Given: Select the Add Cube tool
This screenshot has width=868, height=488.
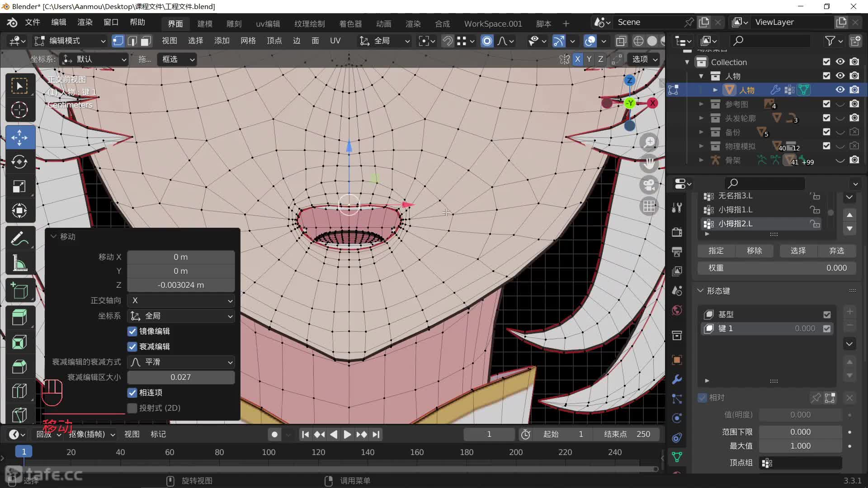Looking at the screenshot, I should point(19,291).
